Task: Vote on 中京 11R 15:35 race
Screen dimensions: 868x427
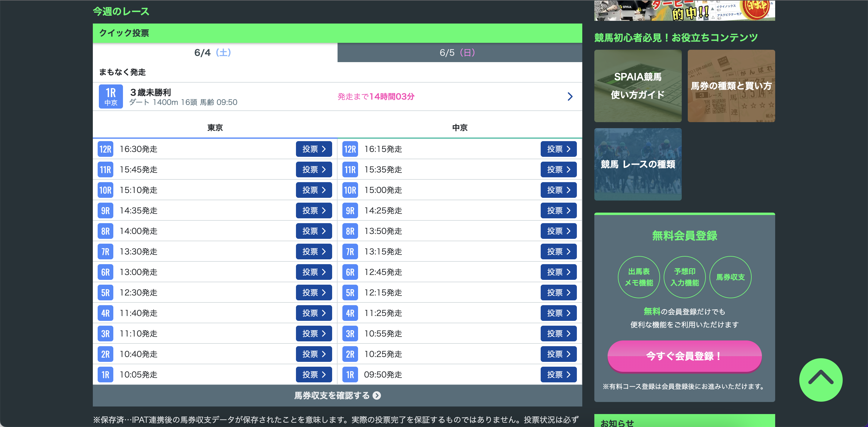Action: coord(559,169)
